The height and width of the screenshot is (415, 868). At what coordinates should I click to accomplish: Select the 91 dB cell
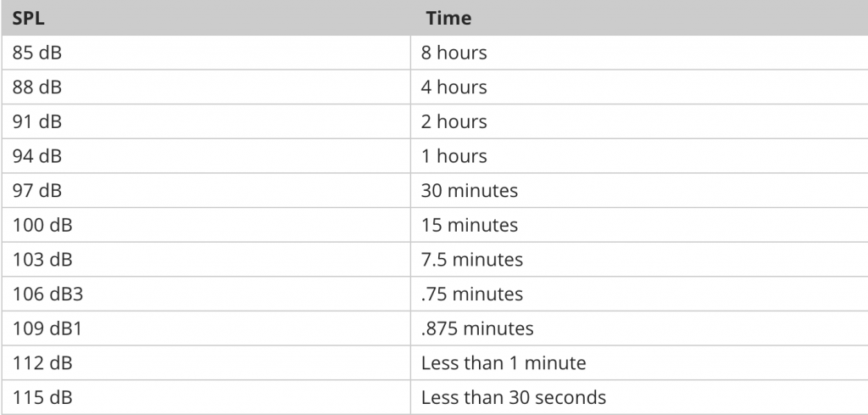pyautogui.click(x=37, y=121)
